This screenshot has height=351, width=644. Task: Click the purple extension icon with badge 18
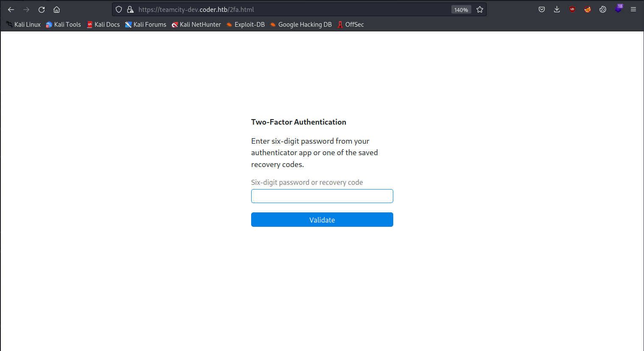(x=618, y=9)
